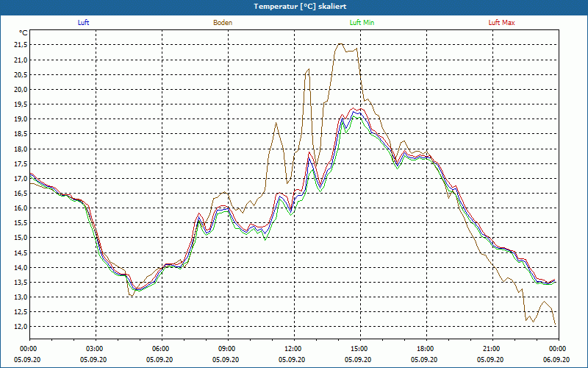Click the 14,5 y-axis value
This screenshot has height=368, width=588.
pos(21,252)
